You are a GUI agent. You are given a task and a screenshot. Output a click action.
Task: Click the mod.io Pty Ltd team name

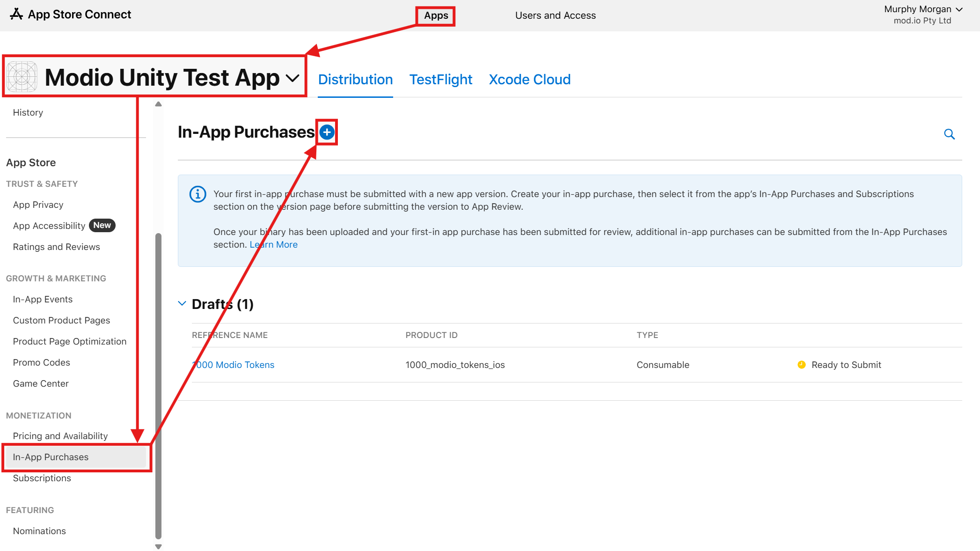(922, 21)
